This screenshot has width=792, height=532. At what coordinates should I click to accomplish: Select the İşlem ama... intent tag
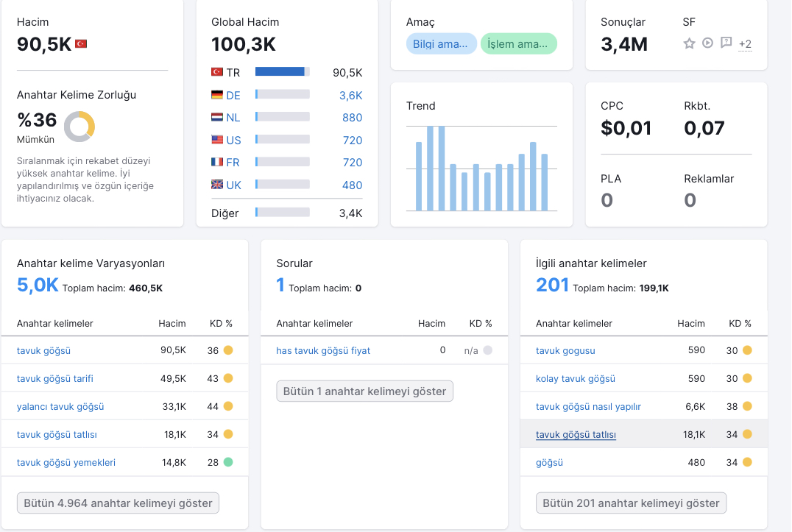pos(518,44)
